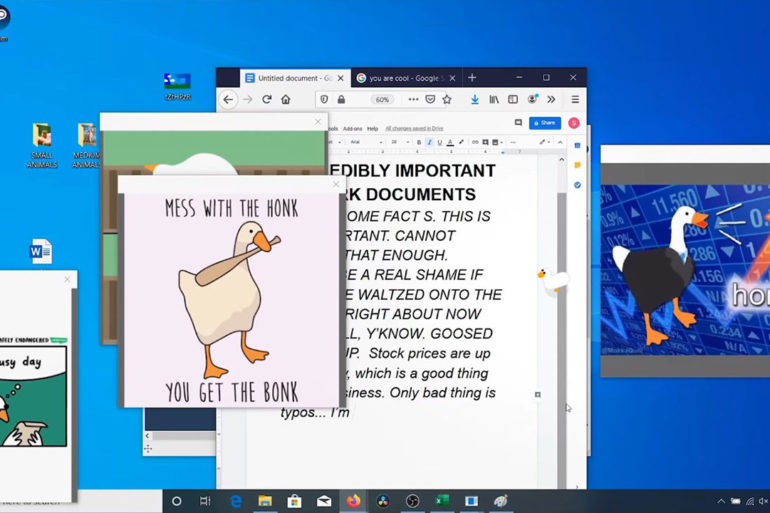Collapse Docs menus with up chevron
Viewport: 770px width, 513px height.
(x=560, y=142)
